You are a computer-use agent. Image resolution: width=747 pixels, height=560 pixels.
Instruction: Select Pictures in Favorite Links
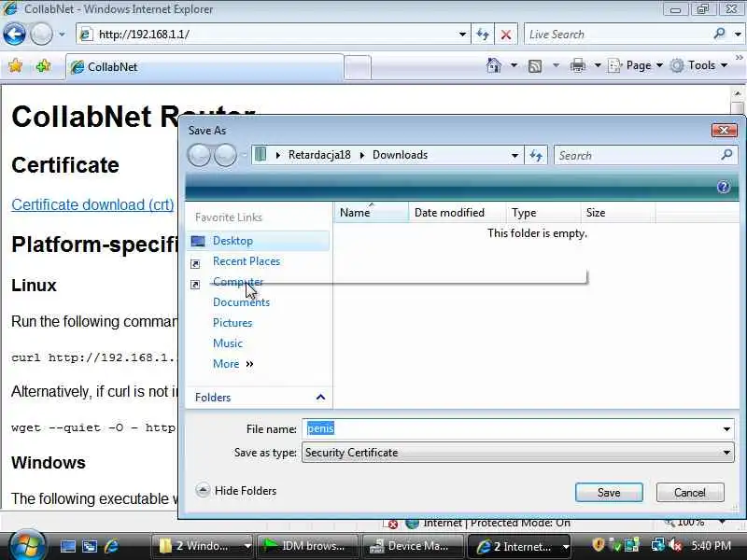coord(233,323)
